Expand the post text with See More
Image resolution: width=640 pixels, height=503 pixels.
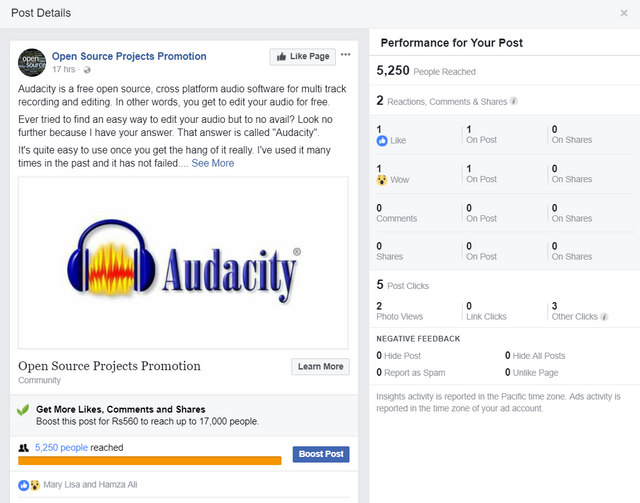pos(212,163)
